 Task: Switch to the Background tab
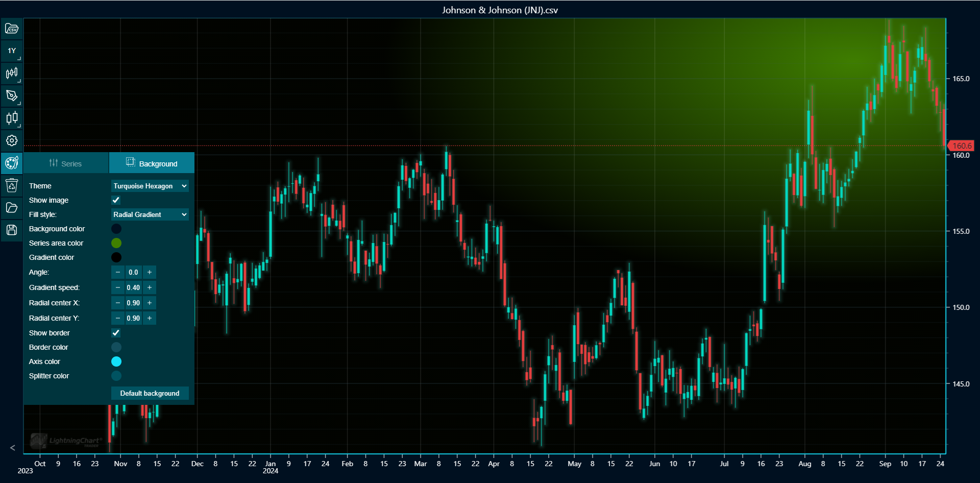[x=152, y=163]
